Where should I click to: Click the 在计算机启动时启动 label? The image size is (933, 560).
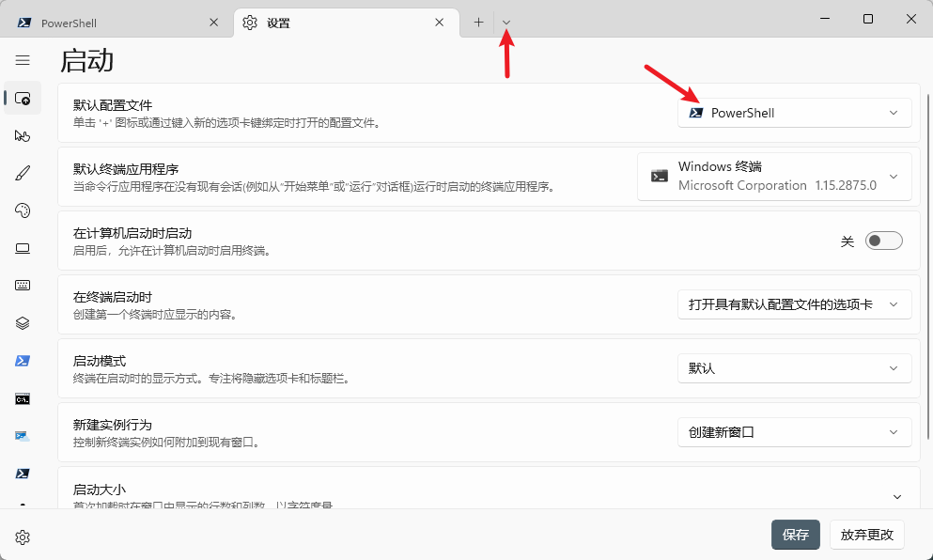(132, 233)
